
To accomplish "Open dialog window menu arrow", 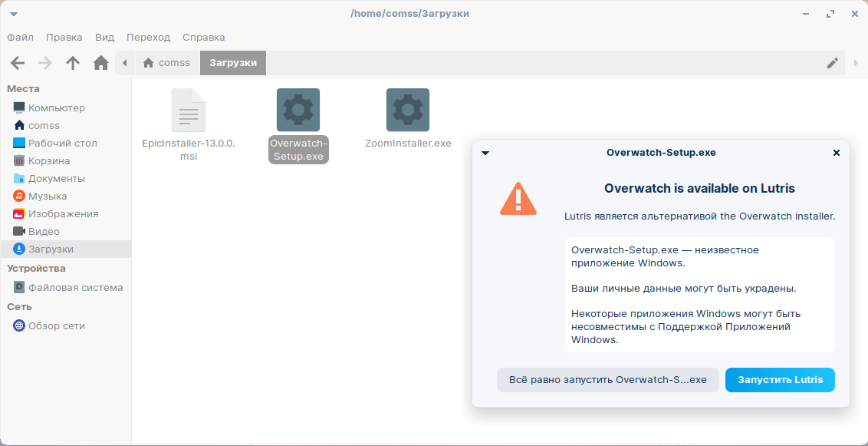I will tap(485, 153).
